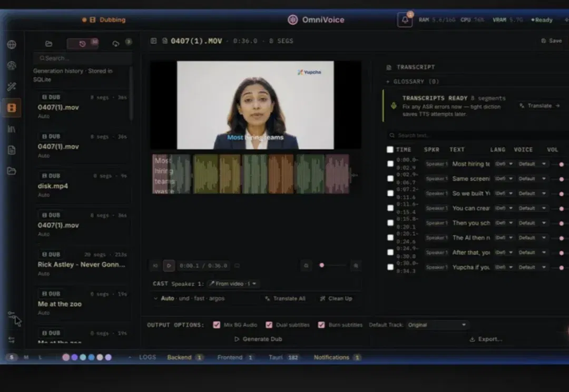Click the open folder icon above the search box
This screenshot has height=392, width=569.
click(48, 44)
